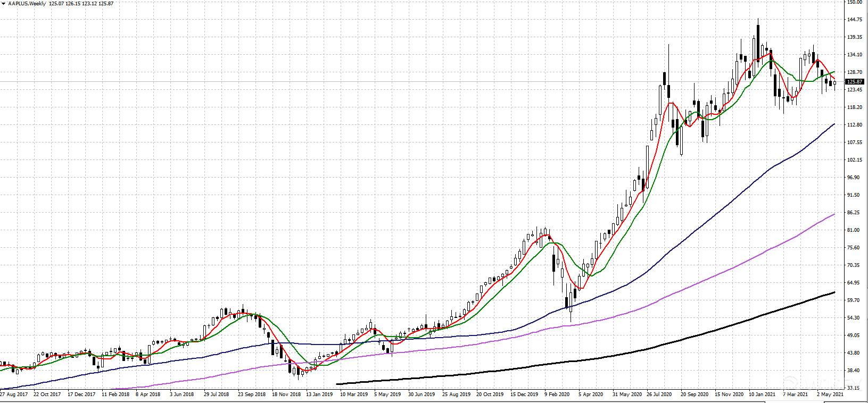Click the 18 Nov 2018 date label

click(x=286, y=394)
